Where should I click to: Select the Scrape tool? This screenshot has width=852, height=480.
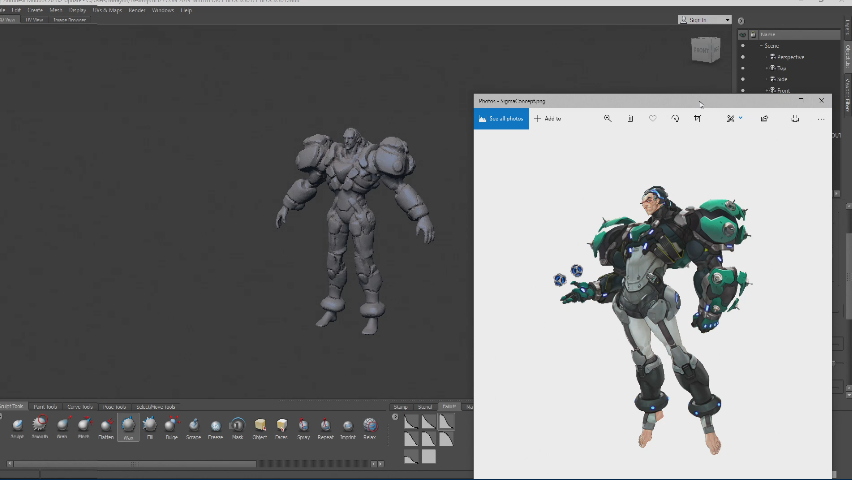tap(193, 427)
